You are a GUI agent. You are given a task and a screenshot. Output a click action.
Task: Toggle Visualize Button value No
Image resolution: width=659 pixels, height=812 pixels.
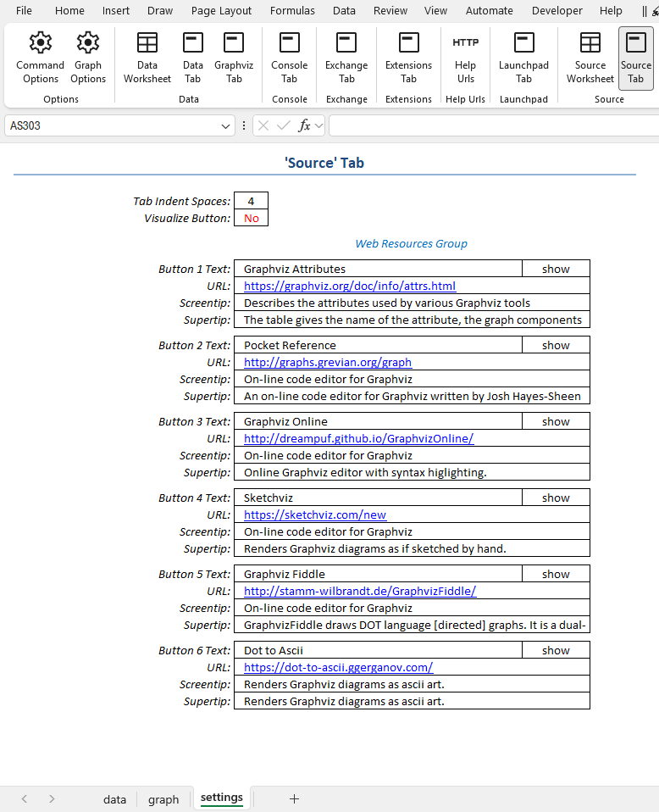coord(251,218)
